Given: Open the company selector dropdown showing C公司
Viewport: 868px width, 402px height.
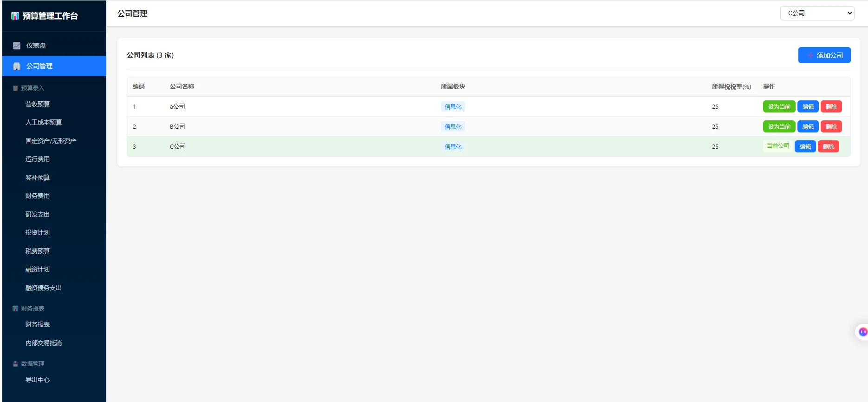Looking at the screenshot, I should coord(817,13).
